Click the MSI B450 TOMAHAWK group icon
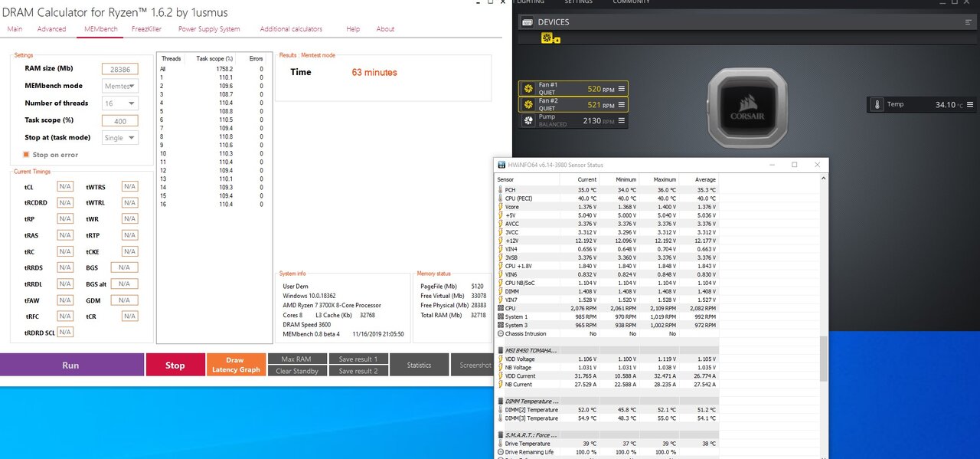Screen dimensions: 980x459 (501, 350)
